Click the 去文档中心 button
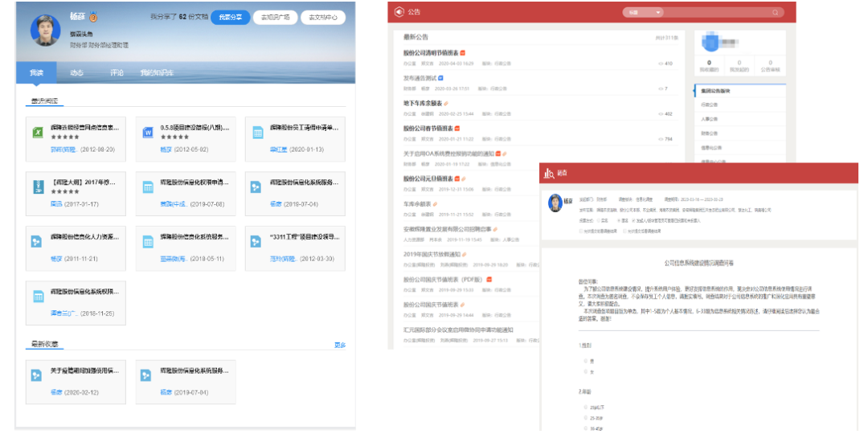This screenshot has height=434, width=868. click(x=322, y=17)
